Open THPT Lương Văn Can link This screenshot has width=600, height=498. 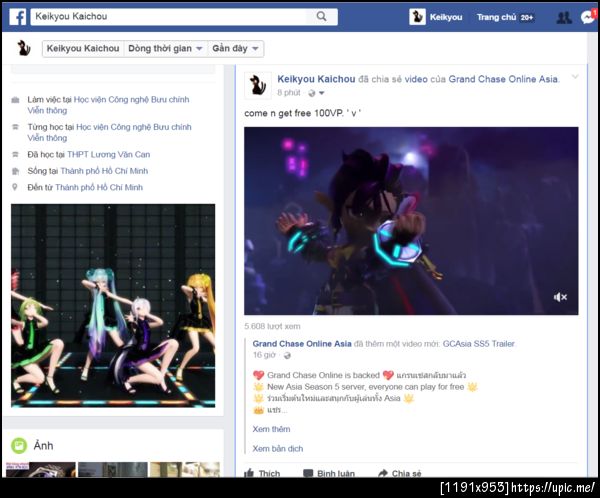(x=108, y=155)
